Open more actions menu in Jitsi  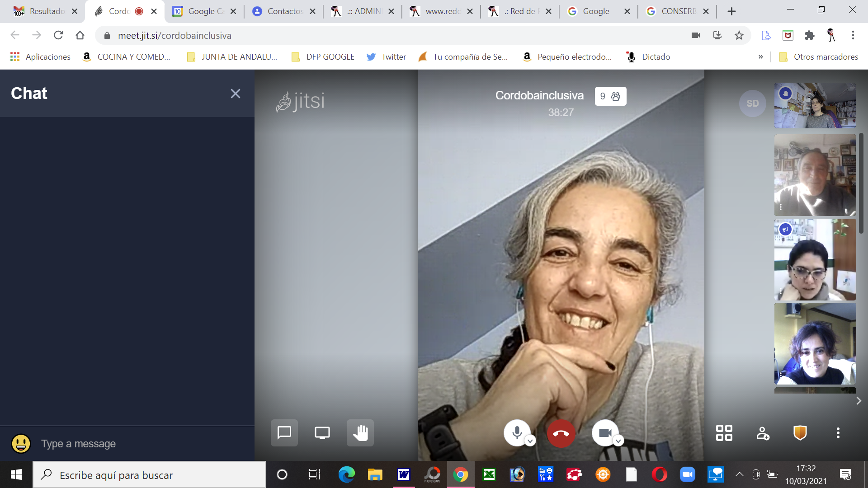coord(838,433)
